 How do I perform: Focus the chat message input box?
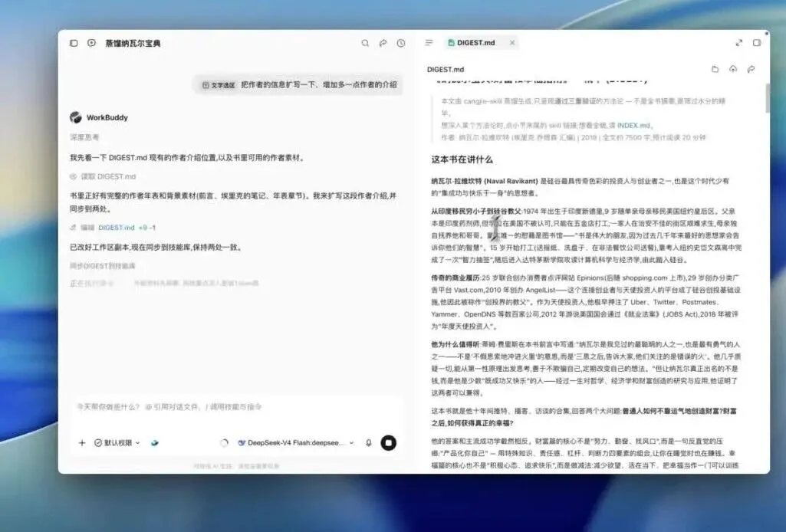point(235,407)
